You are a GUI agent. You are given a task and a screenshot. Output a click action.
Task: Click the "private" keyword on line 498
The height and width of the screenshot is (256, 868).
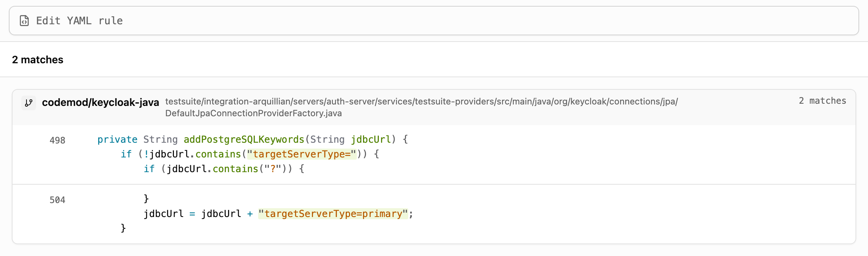[x=117, y=139]
